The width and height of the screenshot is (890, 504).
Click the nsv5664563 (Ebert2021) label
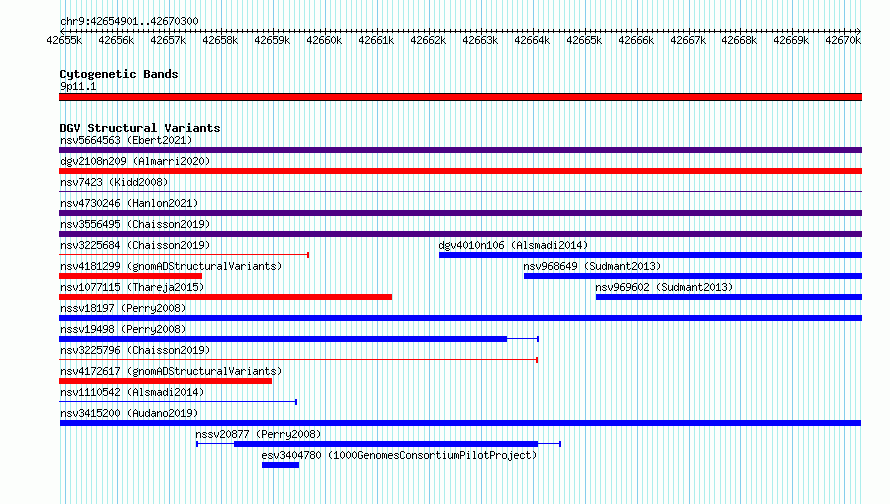[x=126, y=140]
